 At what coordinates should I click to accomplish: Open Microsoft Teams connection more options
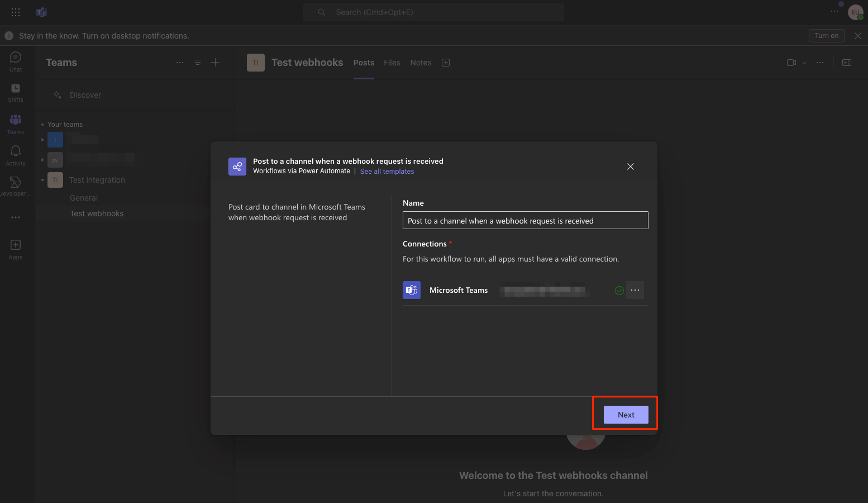[635, 290]
